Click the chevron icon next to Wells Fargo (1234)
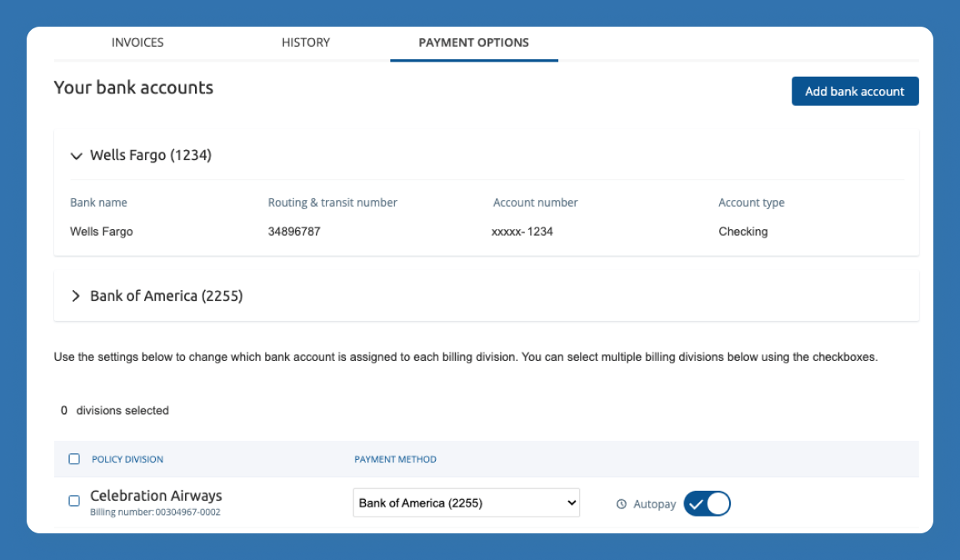The width and height of the screenshot is (960, 560). pos(76,155)
